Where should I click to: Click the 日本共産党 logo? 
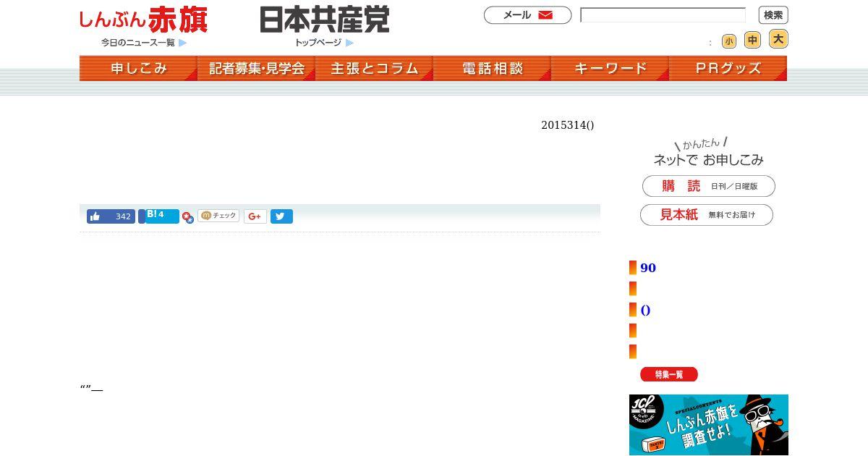(324, 20)
